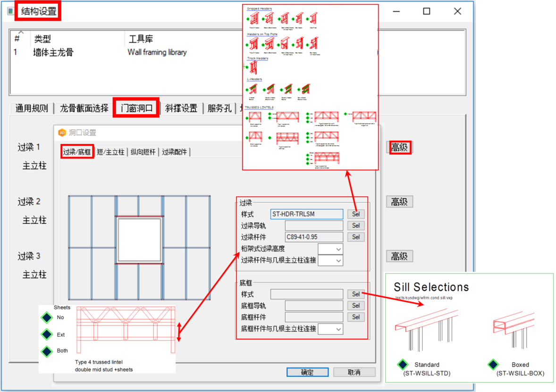Click the Wall framing library cell

click(x=157, y=52)
